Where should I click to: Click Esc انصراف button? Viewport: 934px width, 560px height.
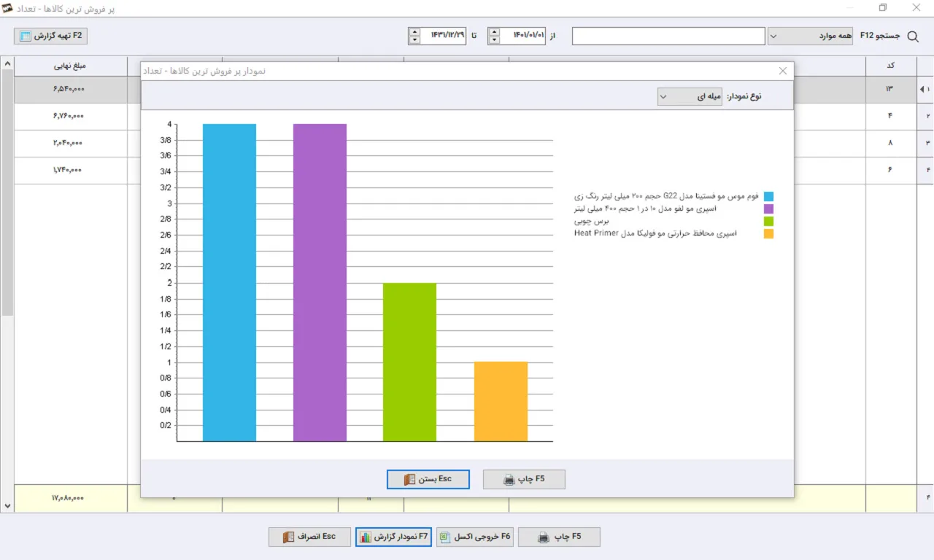(309, 537)
